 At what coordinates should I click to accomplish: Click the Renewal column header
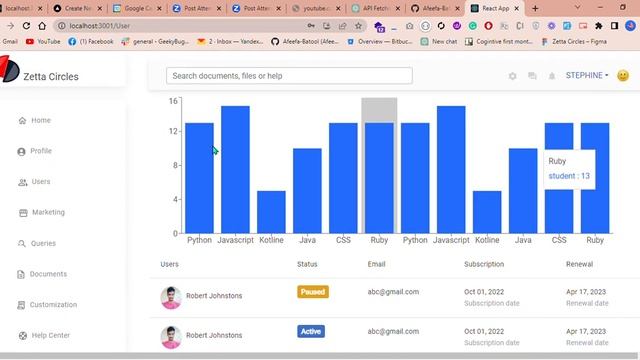(x=579, y=264)
